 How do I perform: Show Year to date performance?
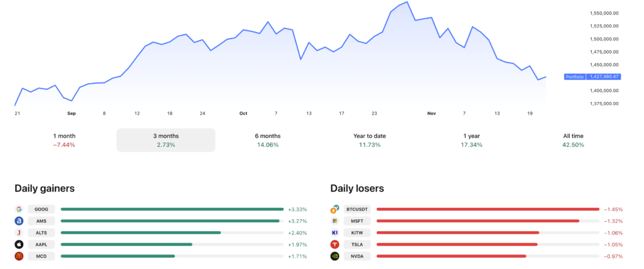click(370, 140)
